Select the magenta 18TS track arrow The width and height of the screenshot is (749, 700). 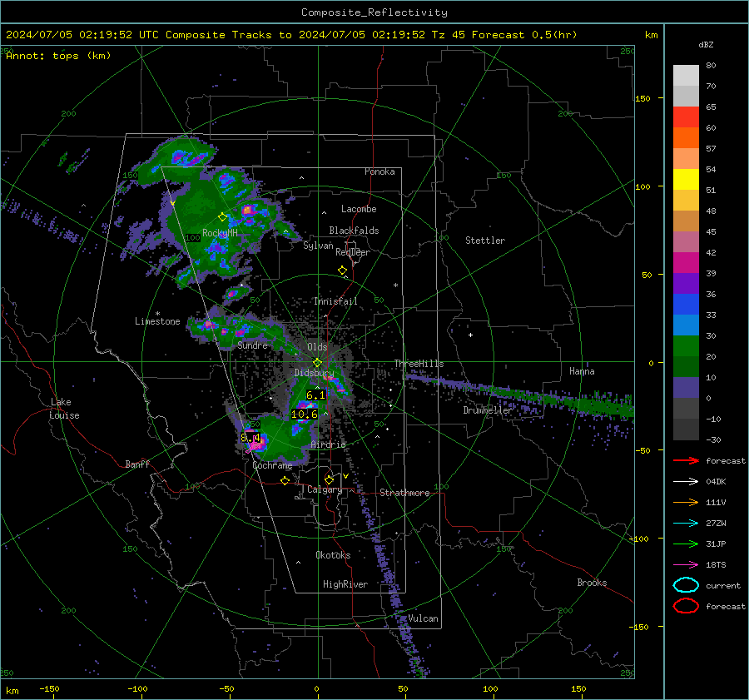pos(686,565)
